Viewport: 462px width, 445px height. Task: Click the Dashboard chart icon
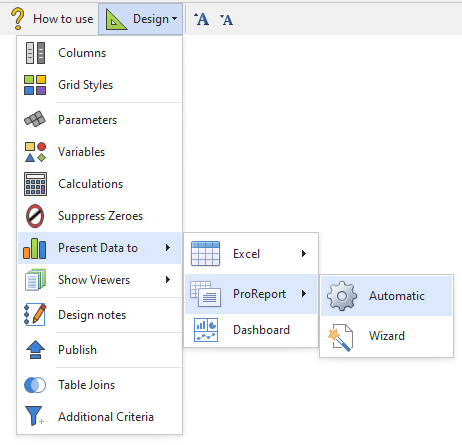[206, 330]
